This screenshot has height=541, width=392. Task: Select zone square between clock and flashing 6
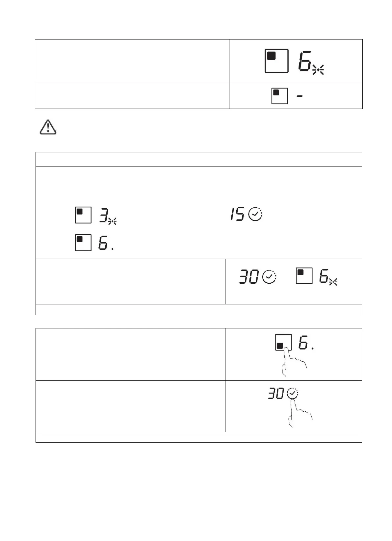click(x=304, y=276)
